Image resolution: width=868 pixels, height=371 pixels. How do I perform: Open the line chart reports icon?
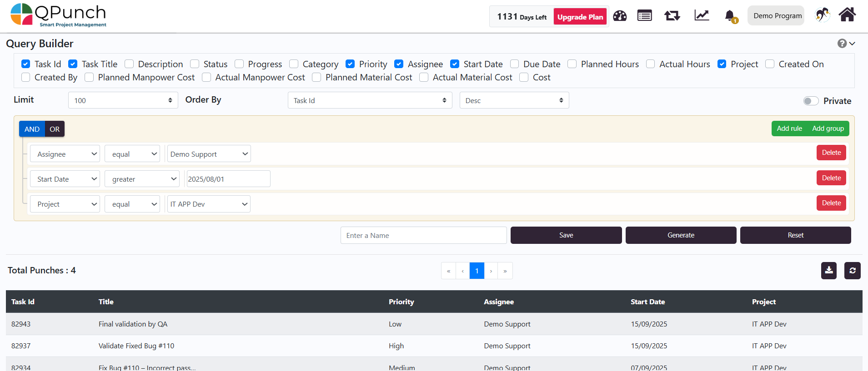[x=702, y=16]
